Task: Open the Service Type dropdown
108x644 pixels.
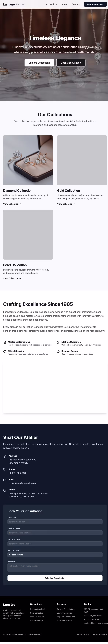Action: click(55, 555)
